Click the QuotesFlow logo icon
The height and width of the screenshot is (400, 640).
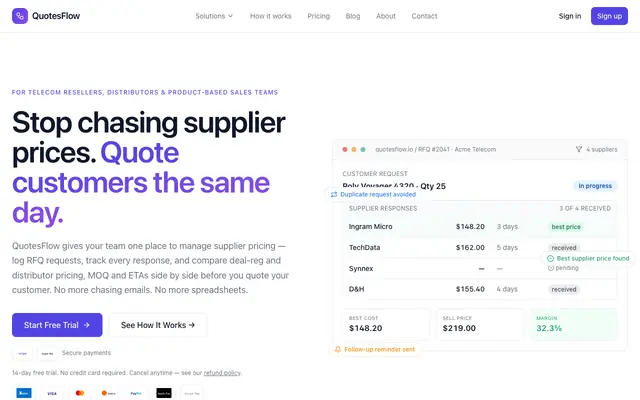20,16
